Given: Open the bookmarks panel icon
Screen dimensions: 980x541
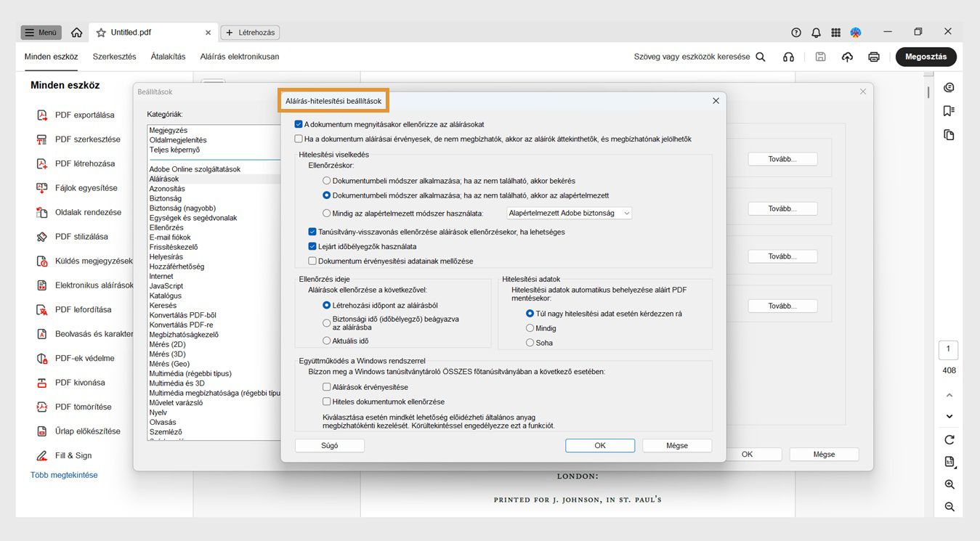Looking at the screenshot, I should [x=949, y=111].
